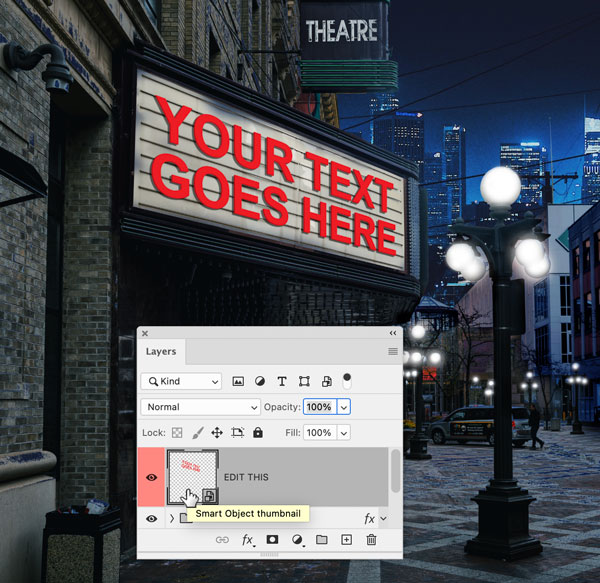Click the Link layers icon
The image size is (600, 583).
[x=222, y=540]
